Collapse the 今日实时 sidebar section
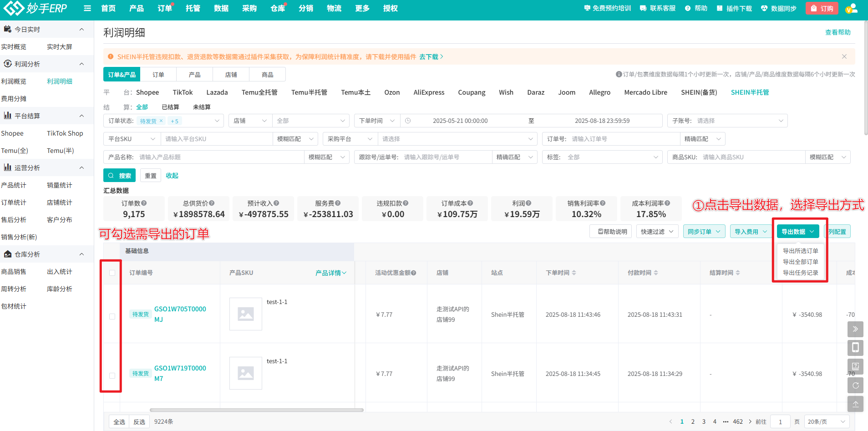The height and width of the screenshot is (431, 868). pos(81,30)
